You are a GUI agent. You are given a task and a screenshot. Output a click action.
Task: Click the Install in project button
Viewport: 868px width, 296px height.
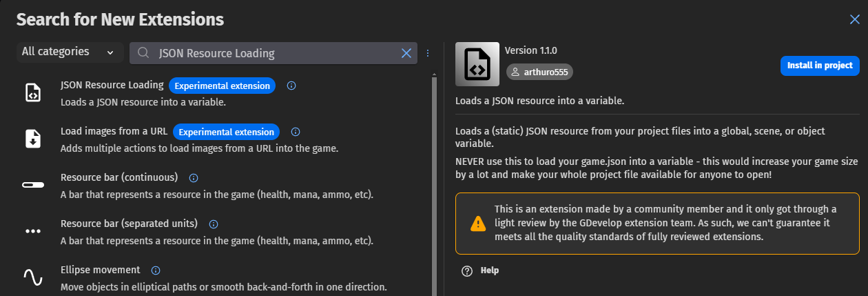820,66
